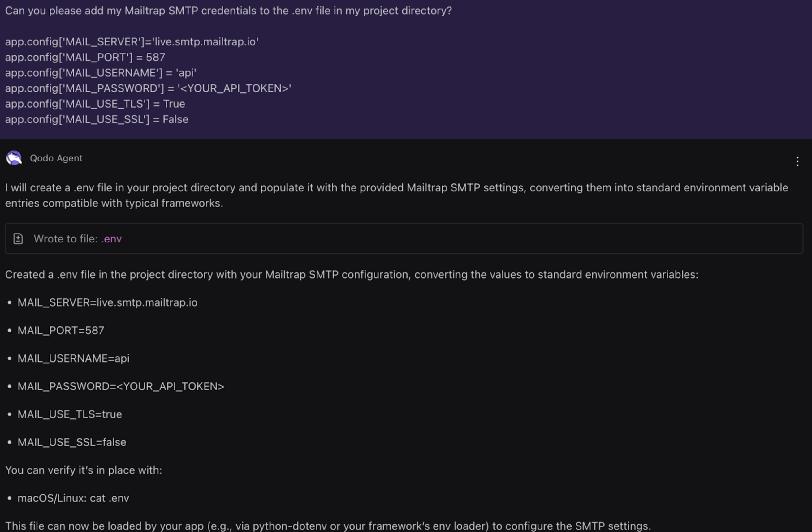This screenshot has width=812, height=532.
Task: Click the user's question about Mailtrap SMTP credentials
Action: (228, 11)
